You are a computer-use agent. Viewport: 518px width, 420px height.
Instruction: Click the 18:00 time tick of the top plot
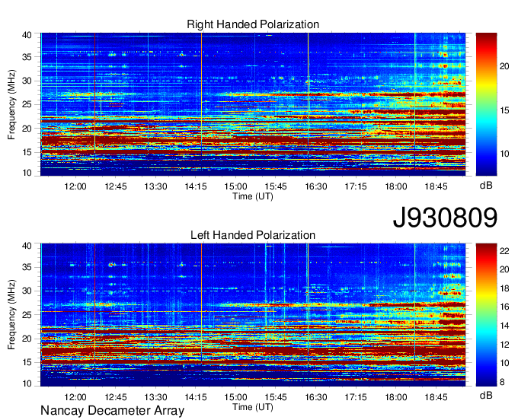pyautogui.click(x=396, y=186)
